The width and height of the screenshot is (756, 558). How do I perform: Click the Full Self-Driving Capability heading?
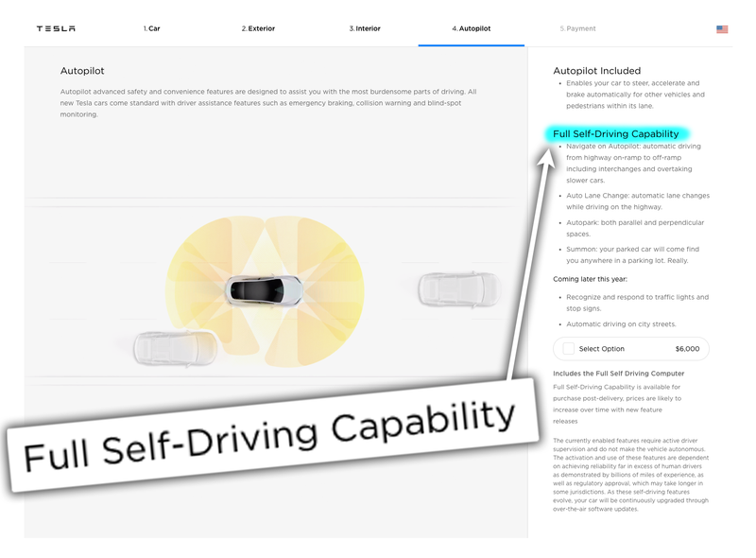pyautogui.click(x=616, y=133)
